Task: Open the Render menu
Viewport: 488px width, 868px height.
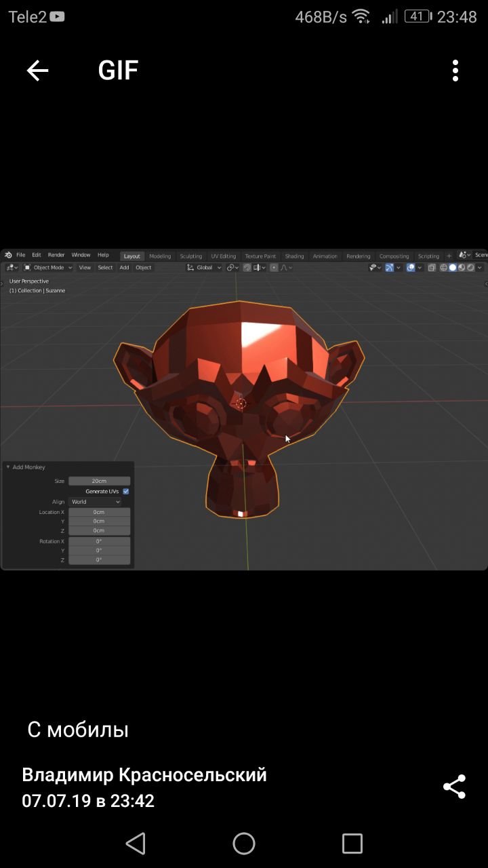Action: (56, 255)
